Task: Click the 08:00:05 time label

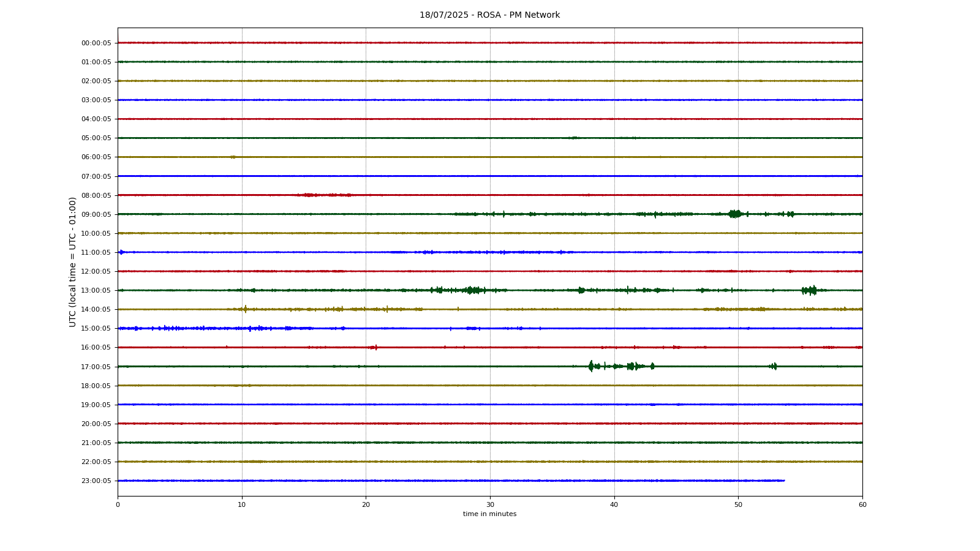Action: point(96,195)
